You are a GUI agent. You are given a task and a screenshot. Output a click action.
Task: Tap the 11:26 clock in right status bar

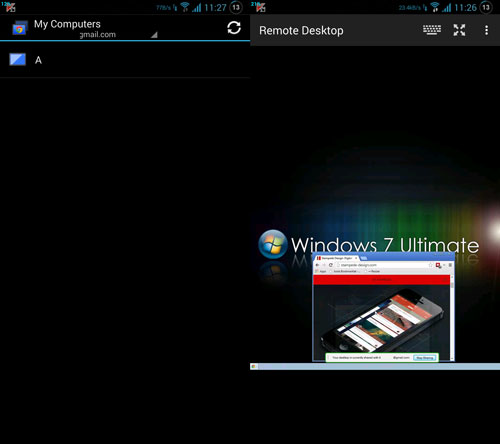point(465,7)
